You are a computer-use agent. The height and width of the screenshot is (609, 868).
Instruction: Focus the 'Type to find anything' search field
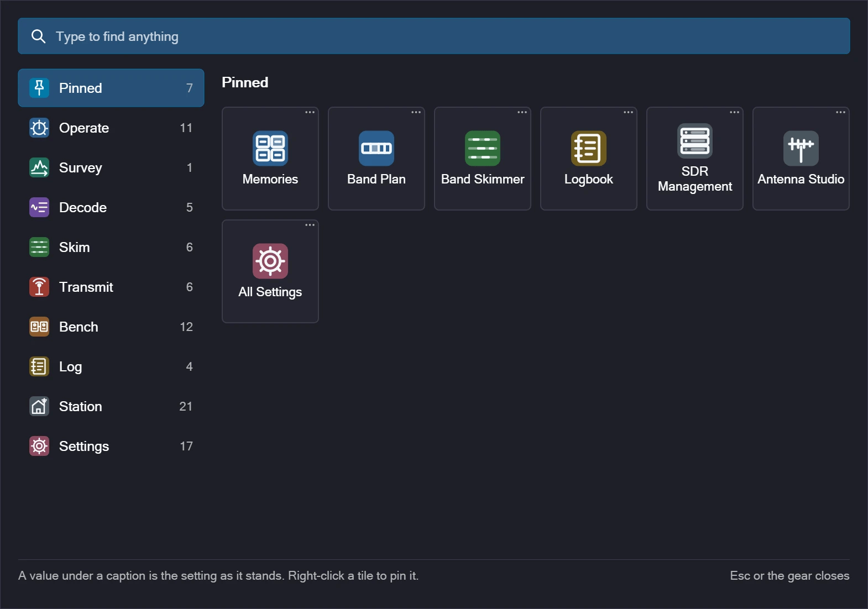click(x=434, y=36)
